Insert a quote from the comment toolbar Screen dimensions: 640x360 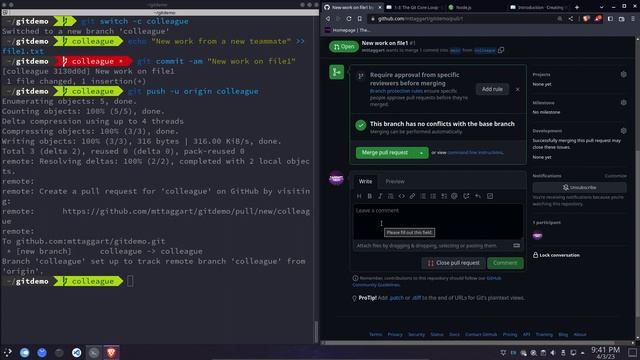click(x=391, y=196)
